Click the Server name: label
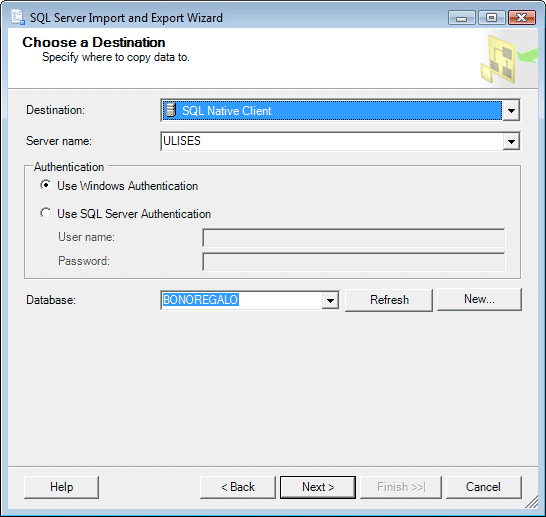 pos(59,141)
